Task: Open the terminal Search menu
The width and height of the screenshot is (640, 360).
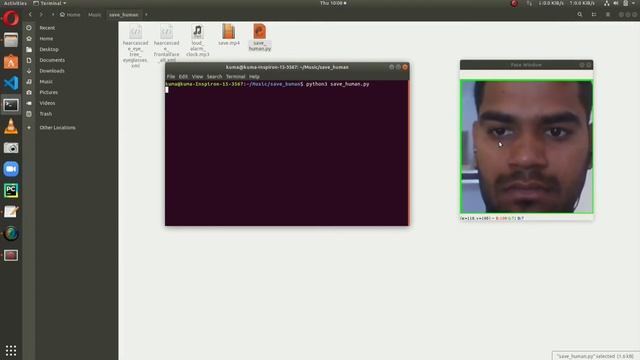Action: [x=214, y=76]
